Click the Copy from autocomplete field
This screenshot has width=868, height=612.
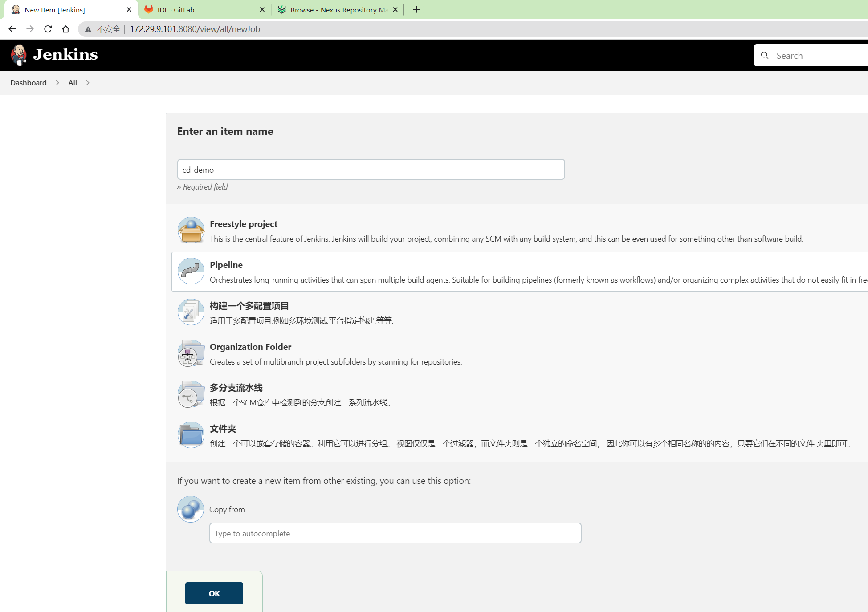pos(395,533)
